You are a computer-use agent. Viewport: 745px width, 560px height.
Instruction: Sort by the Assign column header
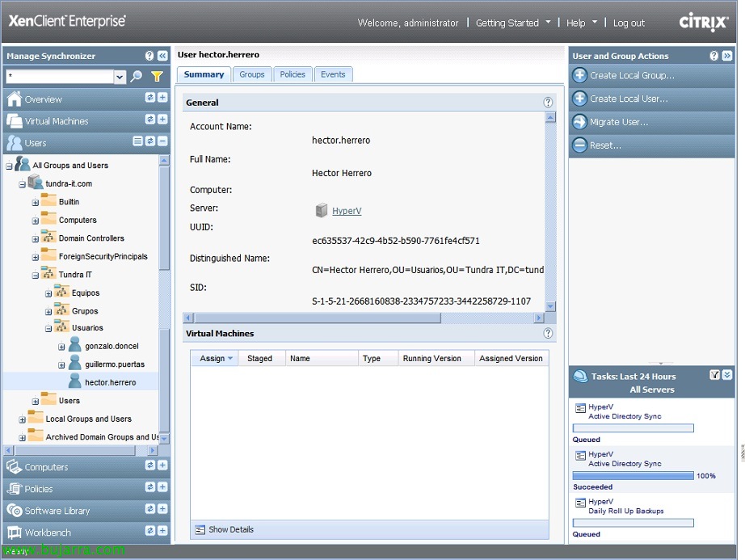pos(214,358)
